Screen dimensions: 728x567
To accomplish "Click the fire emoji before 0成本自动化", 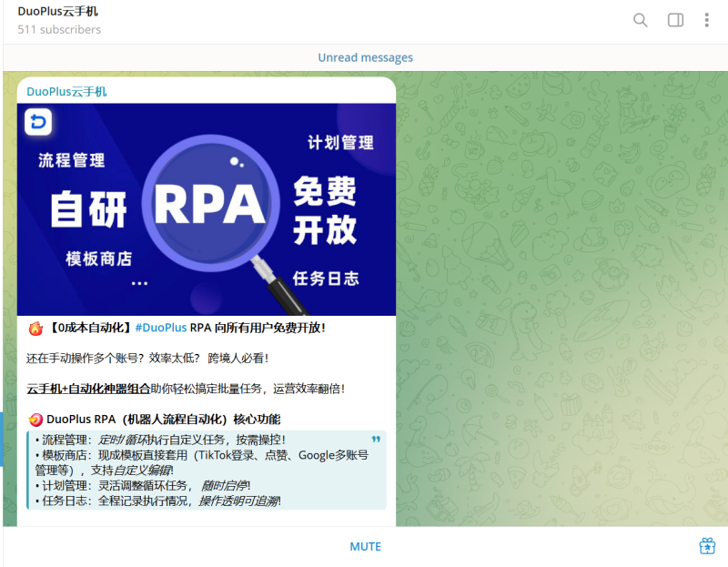I will pyautogui.click(x=35, y=329).
